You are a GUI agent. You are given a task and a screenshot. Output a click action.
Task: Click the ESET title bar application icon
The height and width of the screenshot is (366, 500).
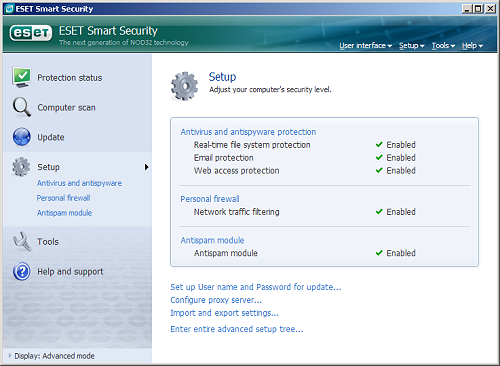pos(10,9)
